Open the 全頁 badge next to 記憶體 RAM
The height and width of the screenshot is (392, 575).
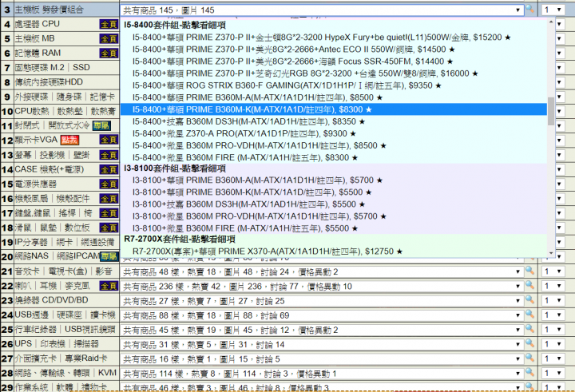point(109,53)
